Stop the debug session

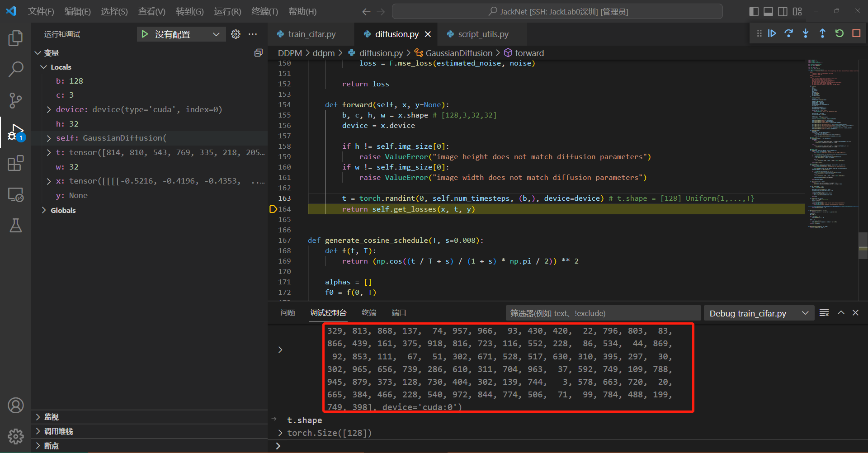coord(856,33)
